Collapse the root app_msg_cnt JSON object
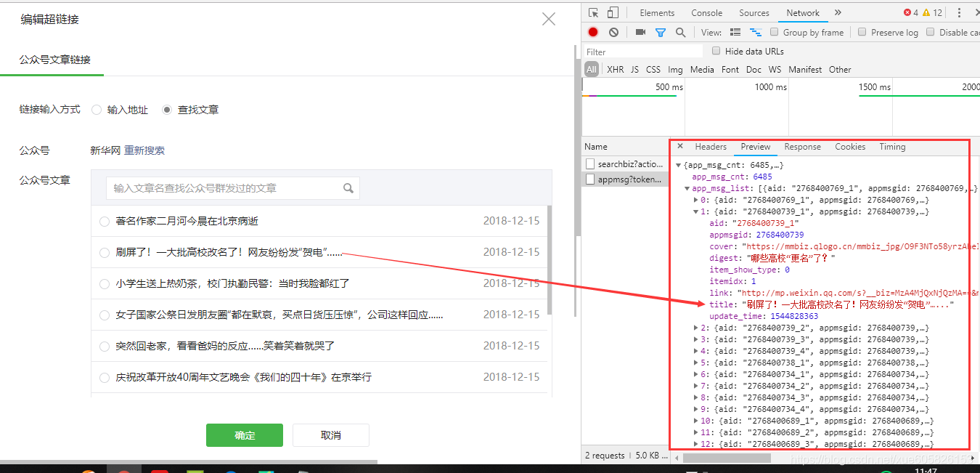Screen dimensions: 980x473 678,165
